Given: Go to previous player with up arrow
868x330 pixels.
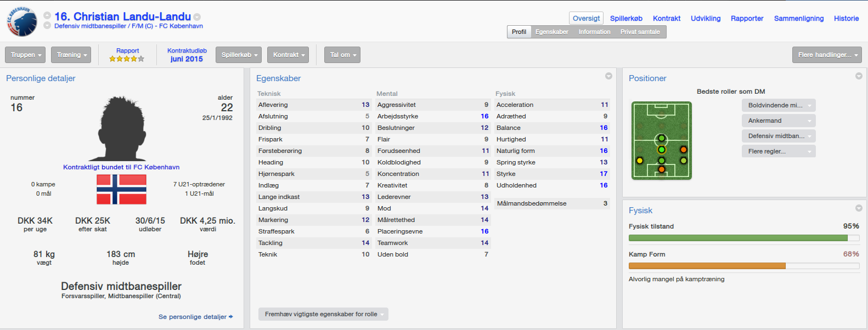Looking at the screenshot, I should coord(47,15).
